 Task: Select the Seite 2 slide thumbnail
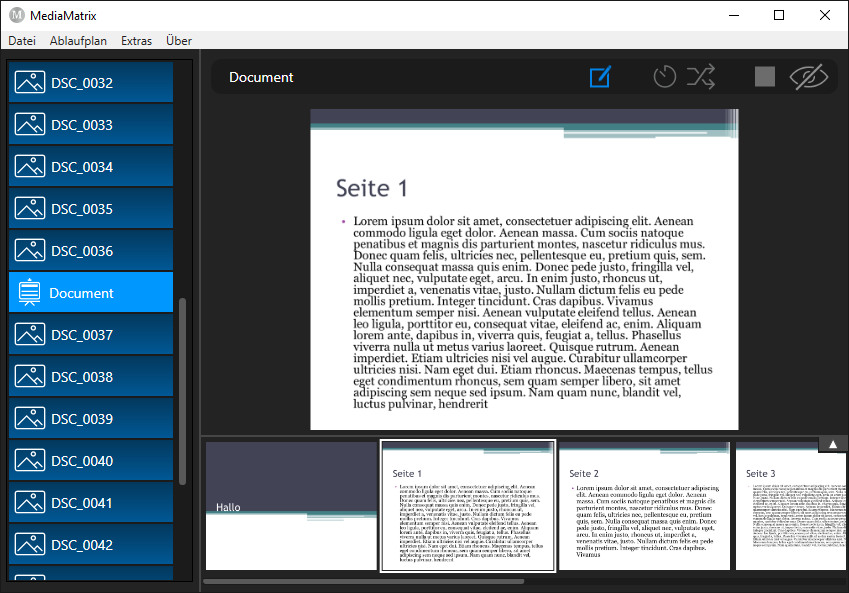[645, 506]
